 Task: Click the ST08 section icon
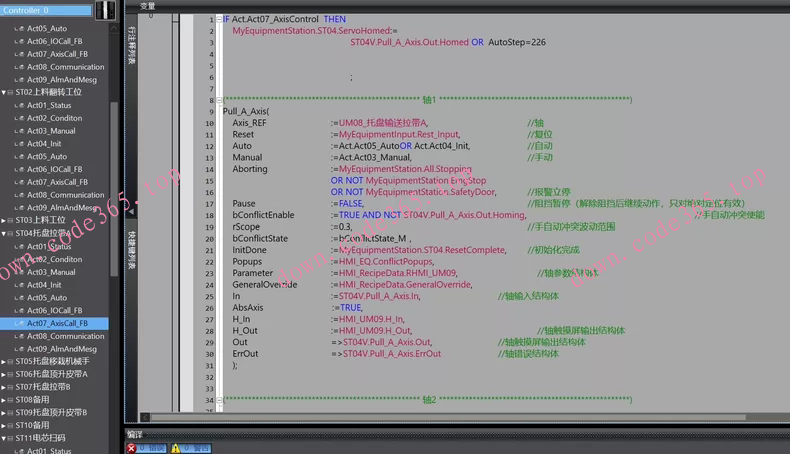10,400
